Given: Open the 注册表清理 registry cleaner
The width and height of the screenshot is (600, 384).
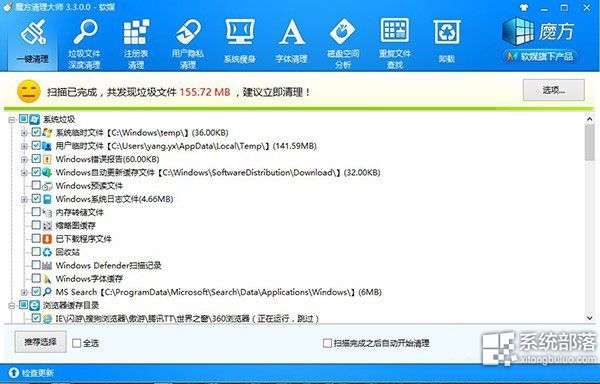Looking at the screenshot, I should (x=136, y=43).
